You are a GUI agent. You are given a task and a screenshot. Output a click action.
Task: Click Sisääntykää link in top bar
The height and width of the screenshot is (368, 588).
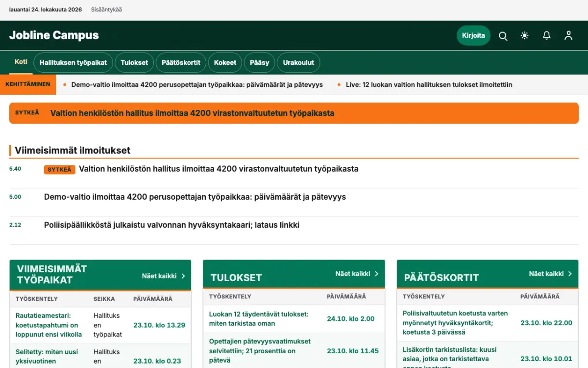click(x=106, y=10)
